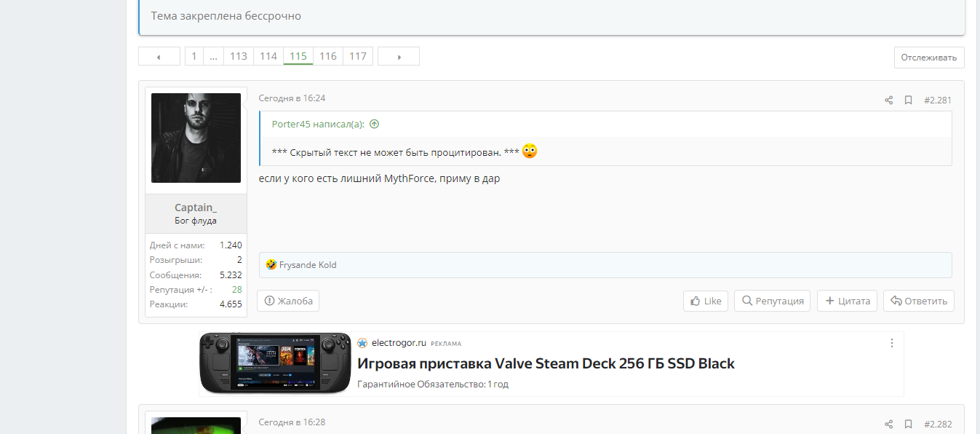Open page 117
The width and height of the screenshot is (980, 434).
coord(358,57)
